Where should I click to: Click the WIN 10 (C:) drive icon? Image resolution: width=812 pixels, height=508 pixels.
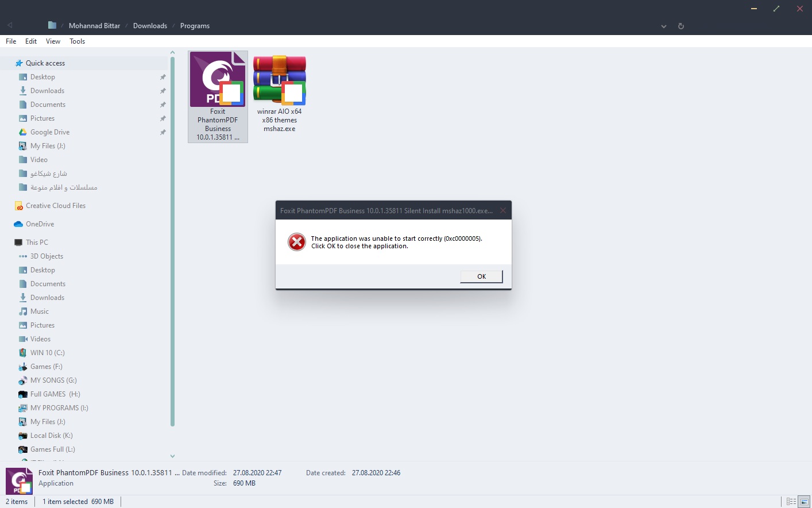click(x=23, y=353)
